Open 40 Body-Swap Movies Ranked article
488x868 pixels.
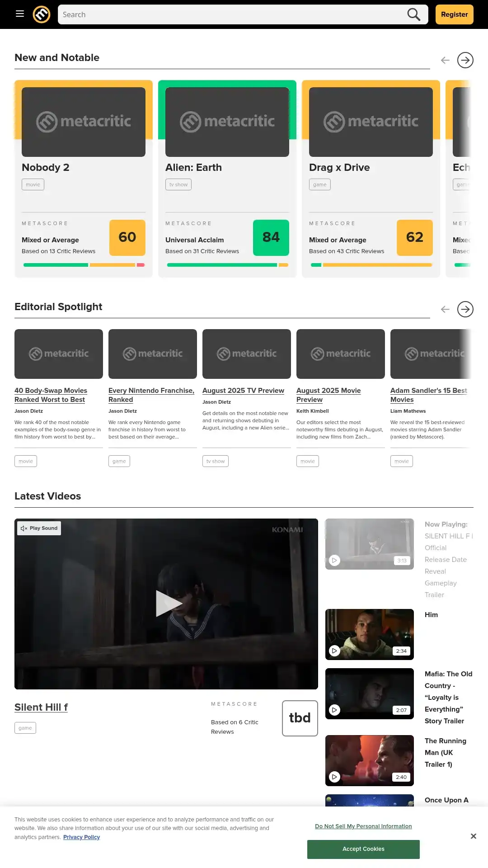pyautogui.click(x=51, y=395)
